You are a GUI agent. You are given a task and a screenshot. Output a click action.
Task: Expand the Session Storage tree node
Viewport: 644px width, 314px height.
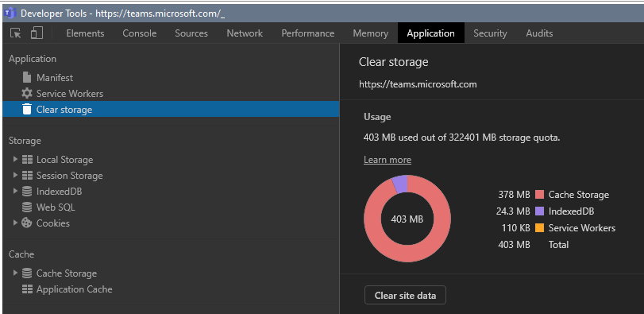click(x=16, y=175)
